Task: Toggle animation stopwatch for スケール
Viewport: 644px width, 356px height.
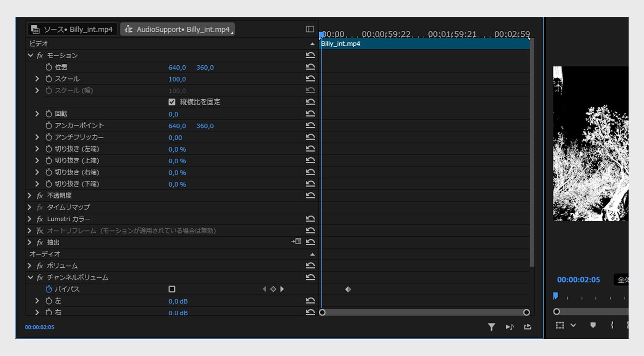Action: (x=49, y=79)
